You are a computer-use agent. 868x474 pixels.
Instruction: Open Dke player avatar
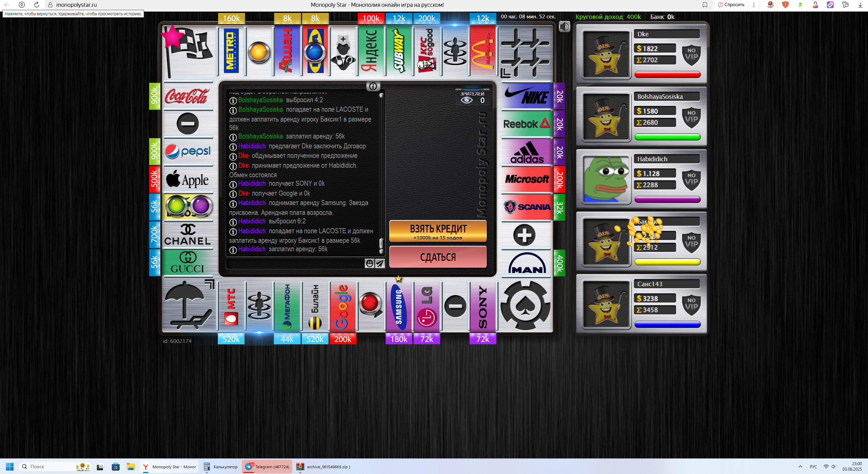606,54
